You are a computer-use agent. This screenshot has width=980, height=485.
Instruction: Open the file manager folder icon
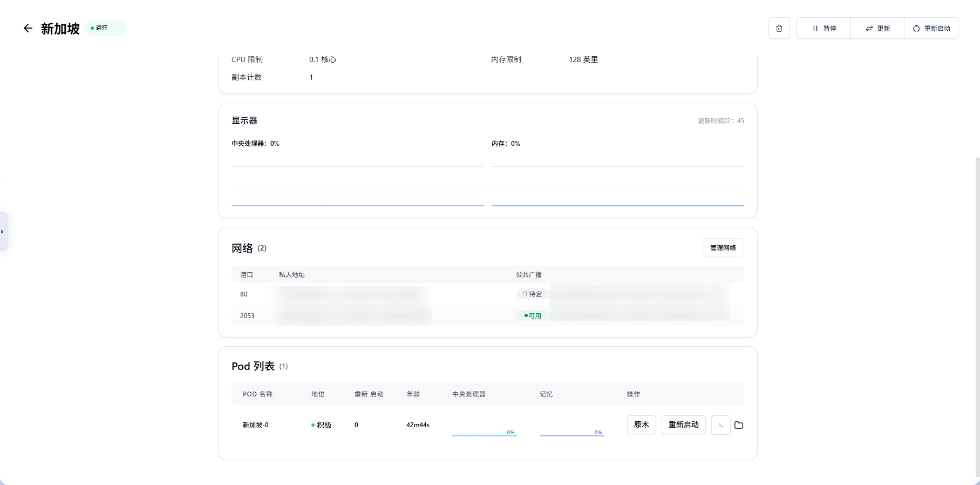[739, 425]
